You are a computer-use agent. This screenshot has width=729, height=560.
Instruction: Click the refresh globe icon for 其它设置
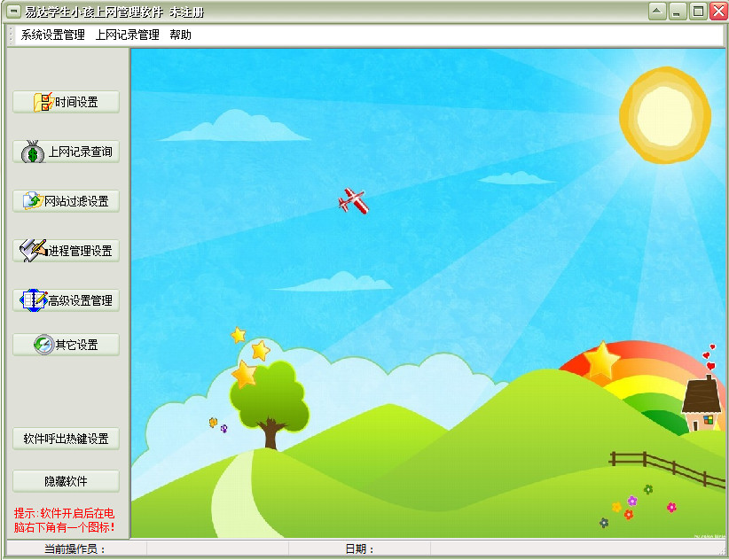click(x=43, y=345)
